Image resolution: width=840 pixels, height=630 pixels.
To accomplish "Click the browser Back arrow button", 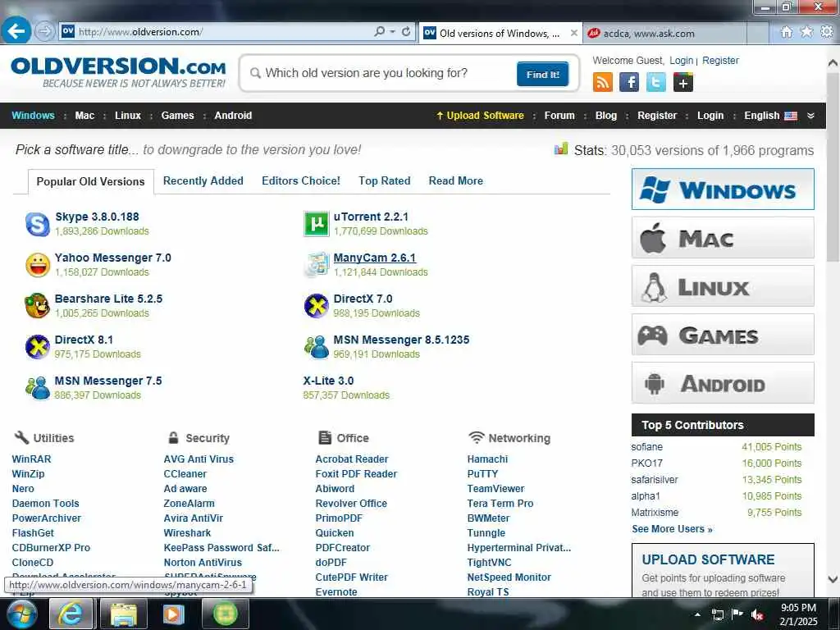I will 16,32.
